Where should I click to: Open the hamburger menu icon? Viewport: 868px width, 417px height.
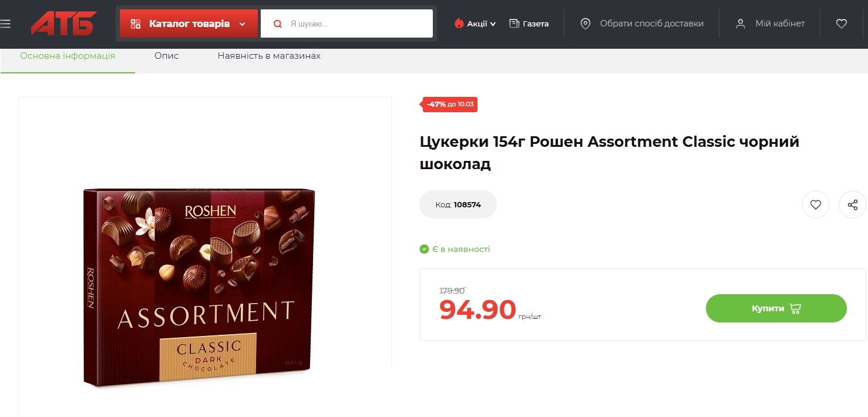[x=5, y=23]
